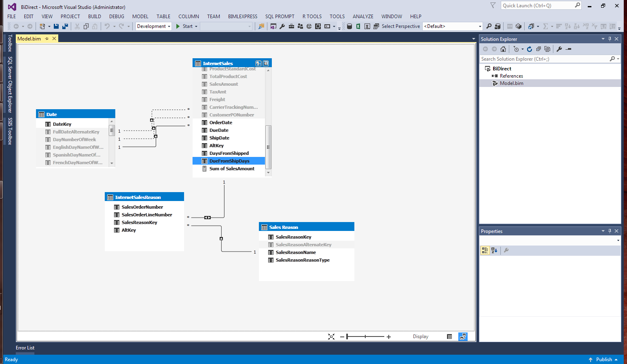Image resolution: width=627 pixels, height=364 pixels.
Task: Click Fit to Screen icon in diagram footer
Action: pyautogui.click(x=331, y=336)
